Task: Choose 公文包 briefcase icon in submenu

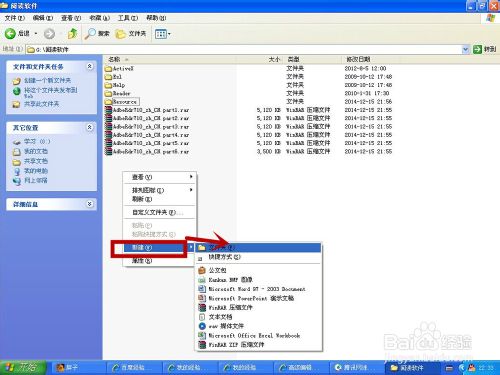Action: point(202,270)
